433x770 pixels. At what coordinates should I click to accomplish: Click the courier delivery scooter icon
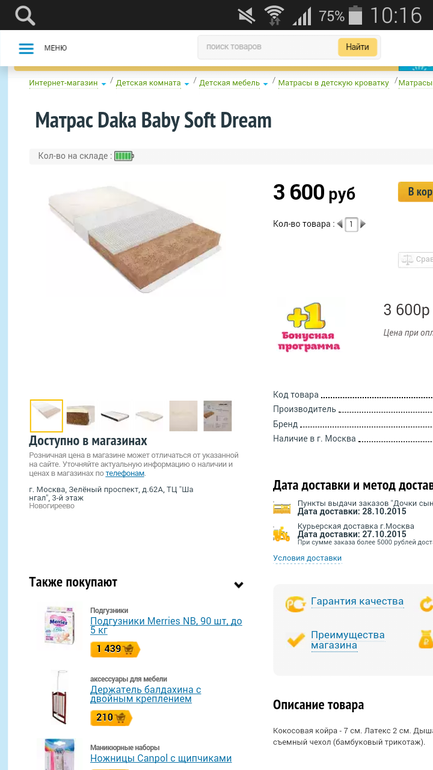pos(281,534)
